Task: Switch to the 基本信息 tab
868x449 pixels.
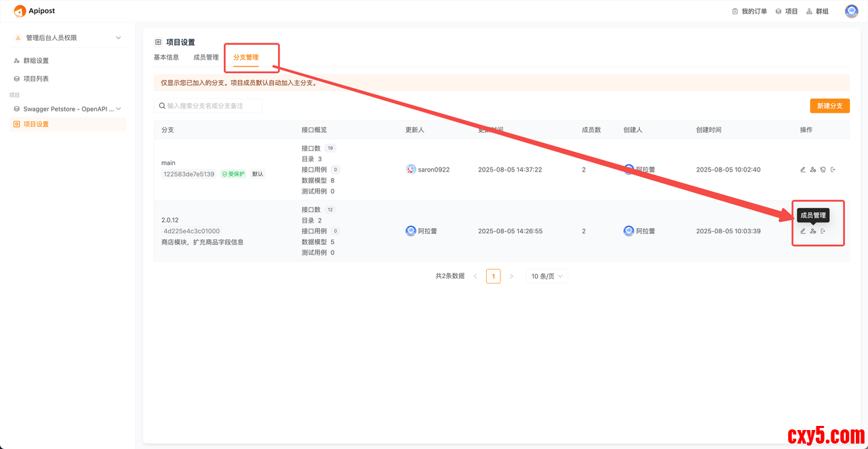Action: point(166,58)
